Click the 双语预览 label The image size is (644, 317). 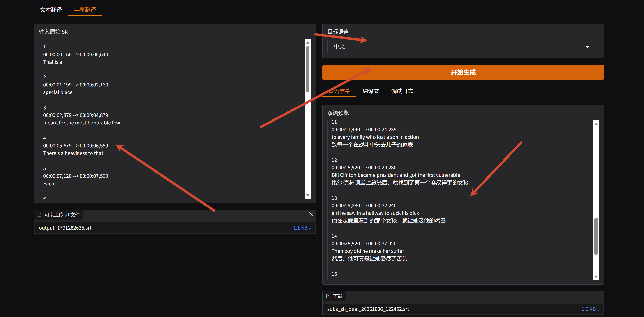pos(338,113)
